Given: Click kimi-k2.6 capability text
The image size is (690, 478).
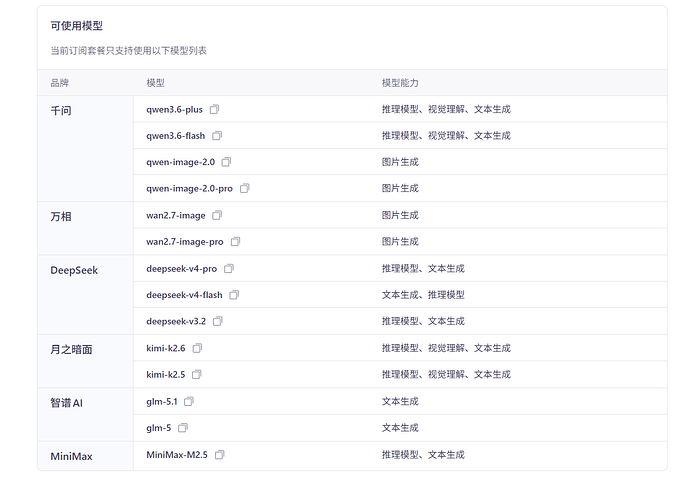Looking at the screenshot, I should [x=446, y=348].
